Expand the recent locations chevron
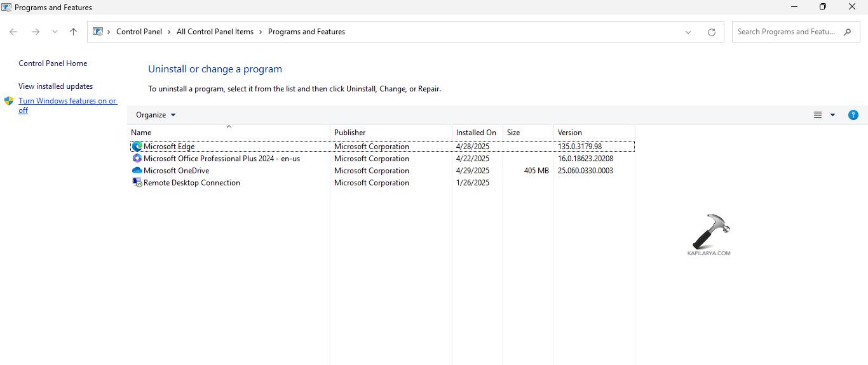Image resolution: width=868 pixels, height=365 pixels. click(55, 32)
